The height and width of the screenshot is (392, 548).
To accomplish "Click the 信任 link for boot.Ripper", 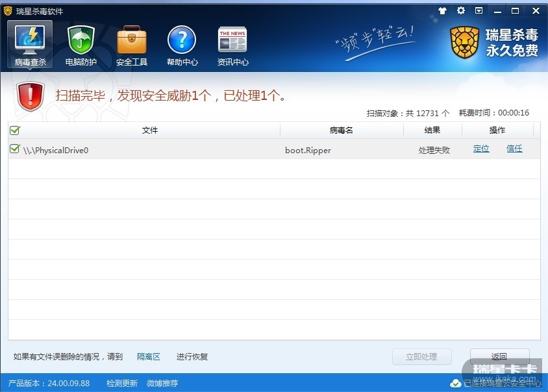I will tap(514, 149).
